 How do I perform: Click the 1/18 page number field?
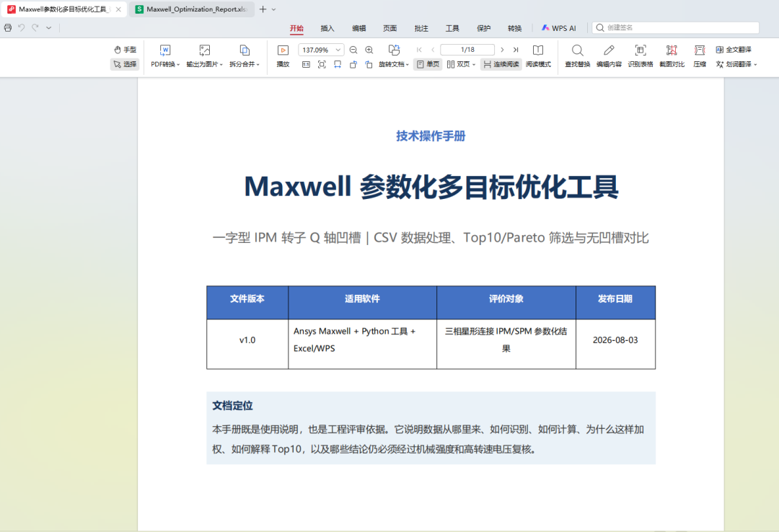pos(467,50)
